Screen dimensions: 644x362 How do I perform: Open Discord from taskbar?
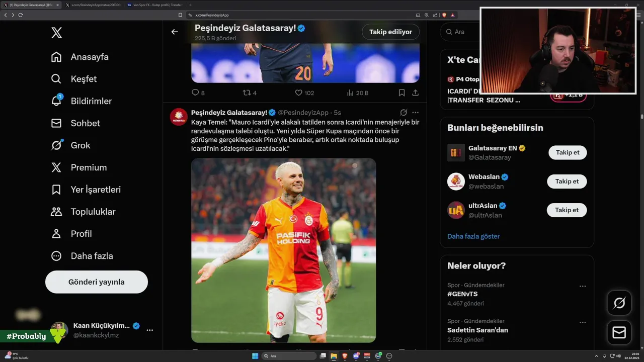pyautogui.click(x=356, y=356)
